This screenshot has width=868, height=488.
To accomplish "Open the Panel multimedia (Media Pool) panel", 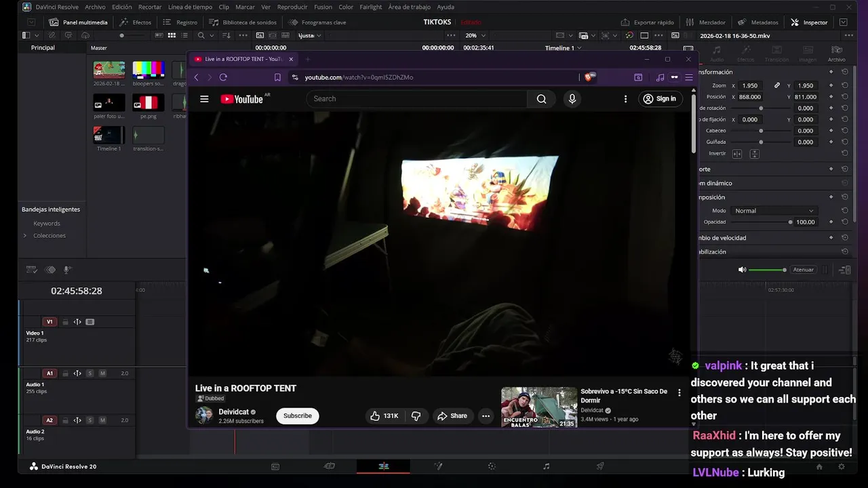I will tap(78, 22).
